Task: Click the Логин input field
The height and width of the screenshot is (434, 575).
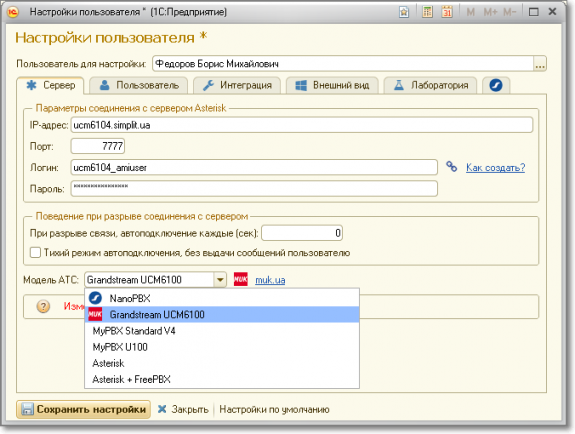Action: (254, 167)
